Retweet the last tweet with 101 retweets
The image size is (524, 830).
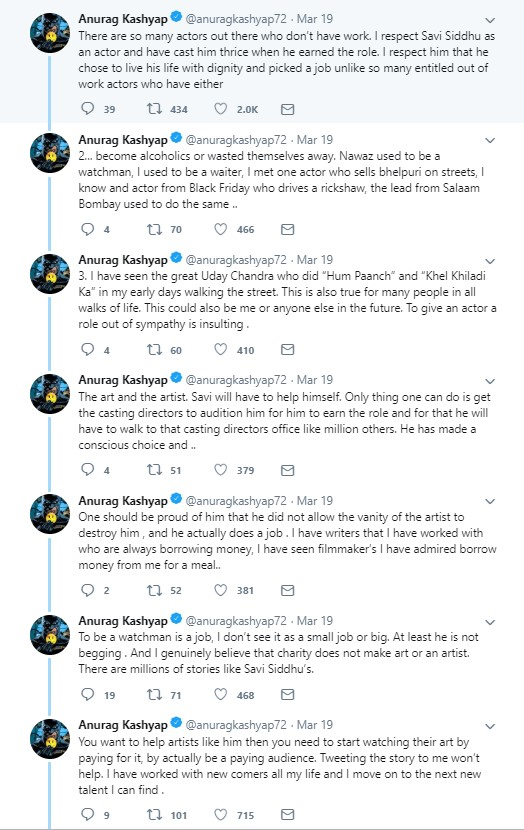pos(155,814)
